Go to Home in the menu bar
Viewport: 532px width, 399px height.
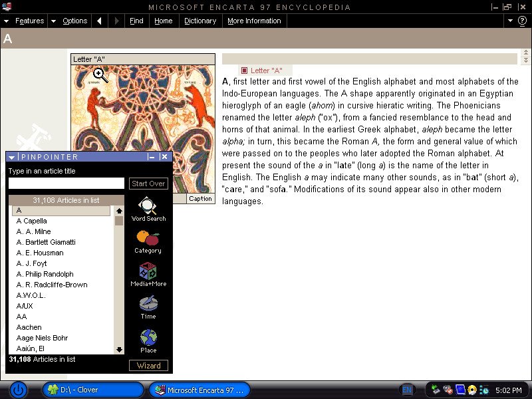point(163,21)
